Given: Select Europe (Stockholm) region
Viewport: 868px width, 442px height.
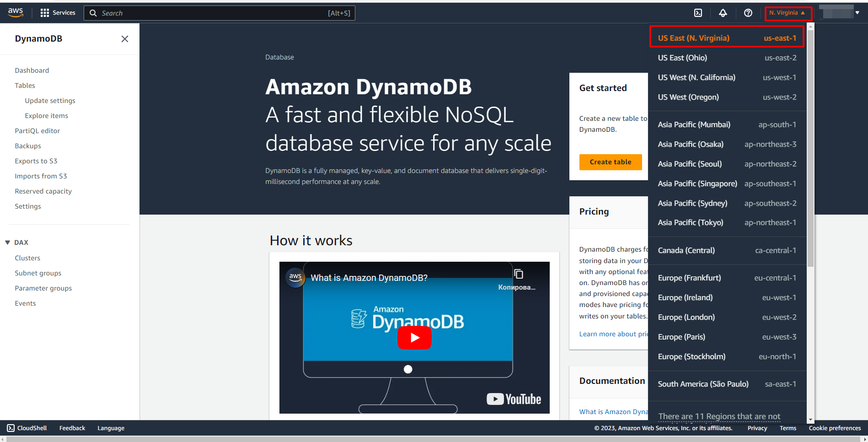Looking at the screenshot, I should 727,356.
